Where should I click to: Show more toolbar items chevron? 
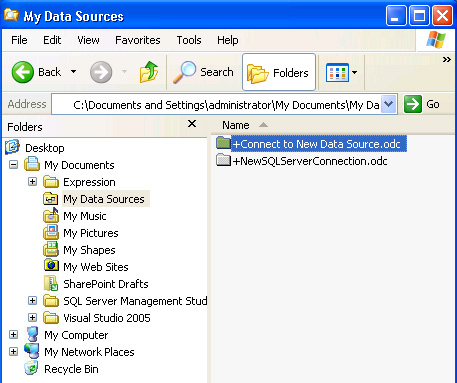point(447,60)
